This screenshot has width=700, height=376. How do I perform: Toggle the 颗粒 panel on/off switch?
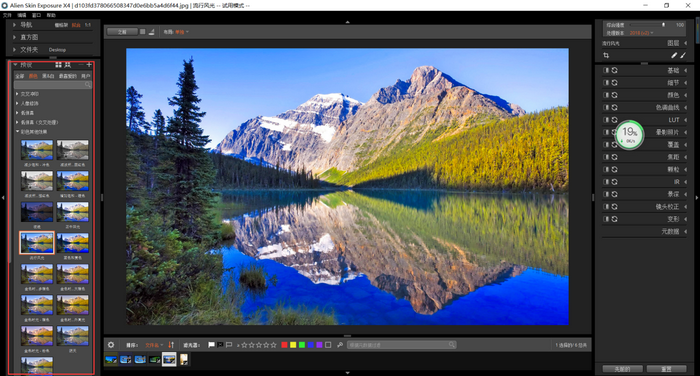pos(606,169)
